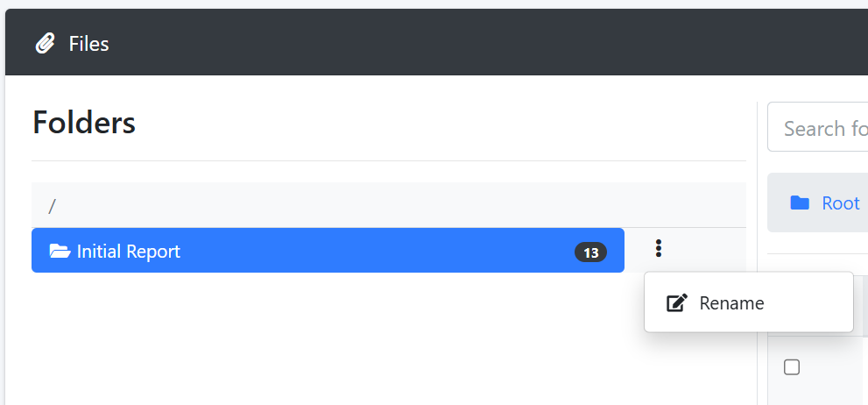Screen dimensions: 868x405
Task: Click the horizontal line under the Folders heading
Action: (389, 160)
